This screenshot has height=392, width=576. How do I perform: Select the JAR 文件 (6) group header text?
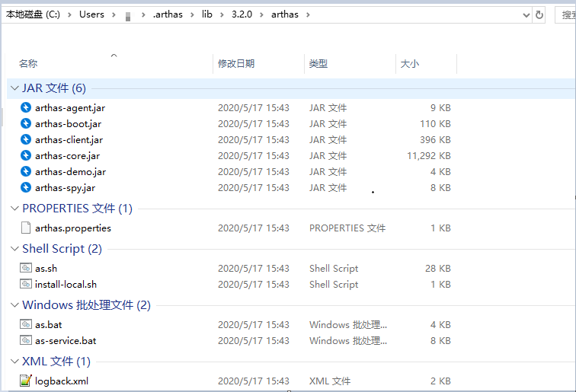click(53, 88)
